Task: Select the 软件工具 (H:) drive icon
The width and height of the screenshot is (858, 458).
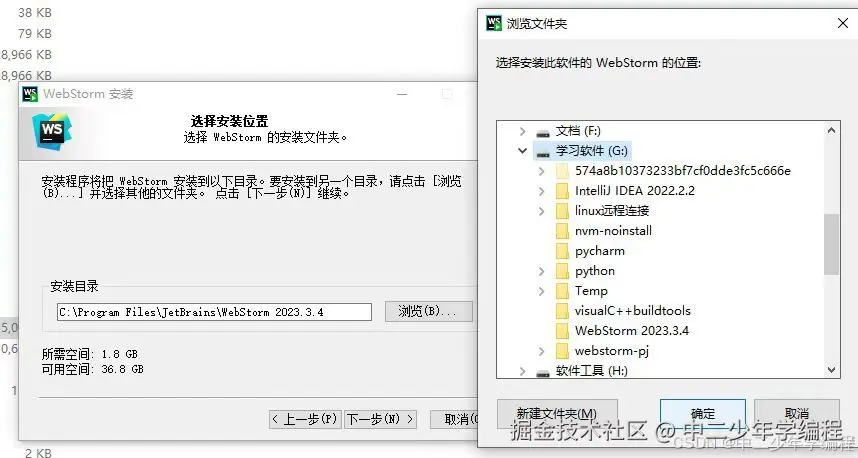Action: [543, 372]
